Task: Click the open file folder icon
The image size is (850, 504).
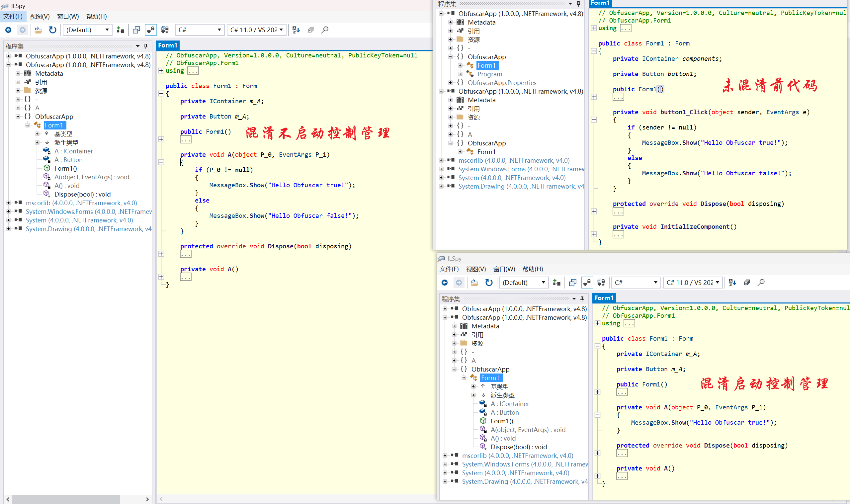Action: (39, 30)
